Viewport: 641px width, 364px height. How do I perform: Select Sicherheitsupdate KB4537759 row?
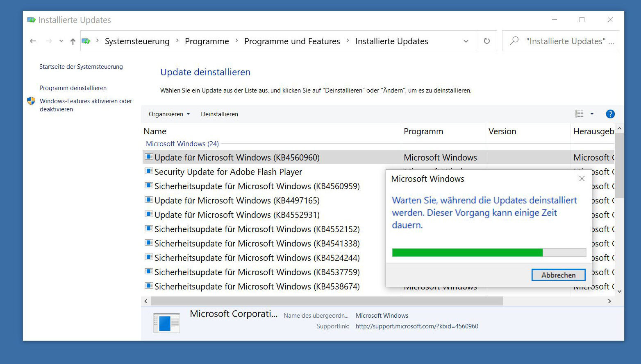click(x=257, y=272)
